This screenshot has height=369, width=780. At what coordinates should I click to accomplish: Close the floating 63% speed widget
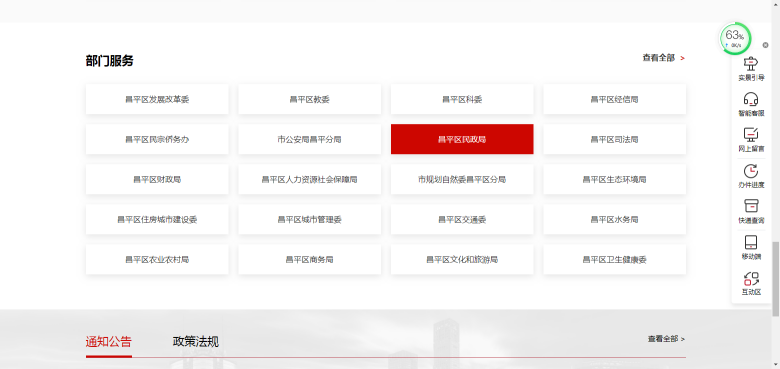(x=765, y=45)
